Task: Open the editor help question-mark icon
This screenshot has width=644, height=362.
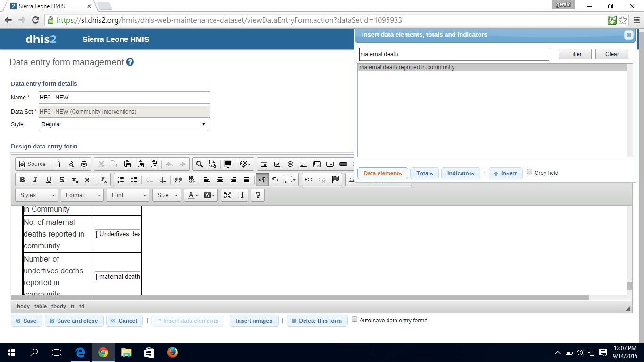Action: [x=258, y=195]
